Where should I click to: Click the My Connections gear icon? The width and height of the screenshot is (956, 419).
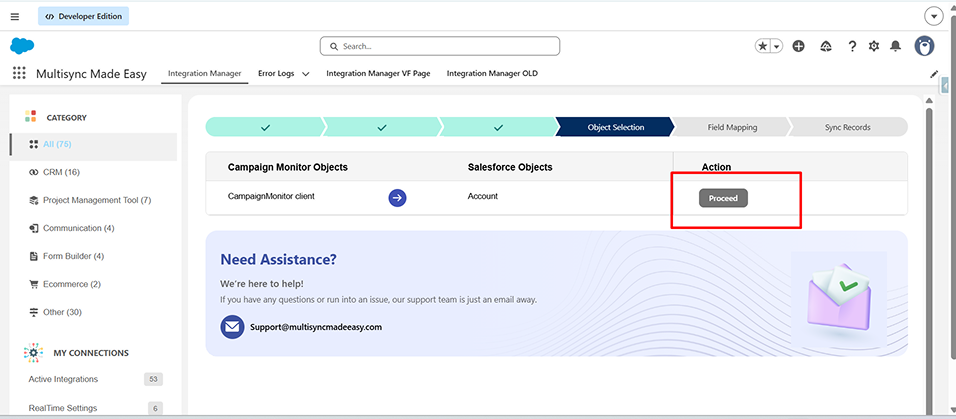click(x=34, y=353)
